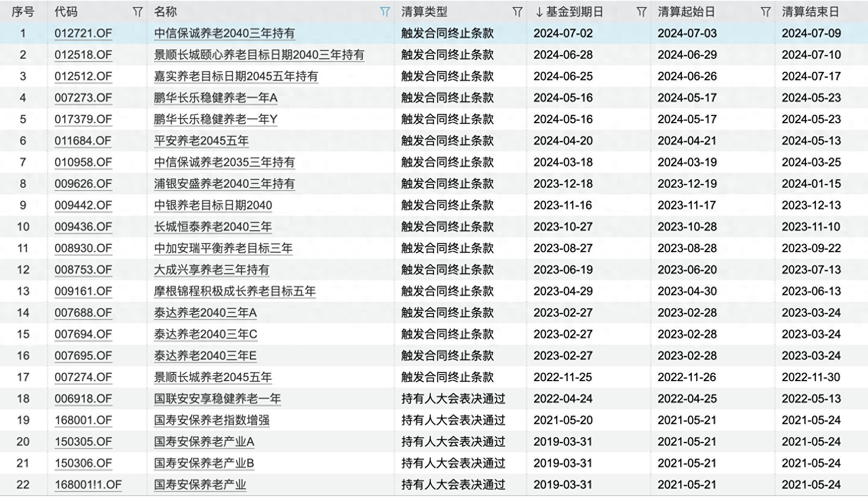868x501 pixels.
Task: Select row 18 国联安安享稳健养老一年
Action: (217, 399)
